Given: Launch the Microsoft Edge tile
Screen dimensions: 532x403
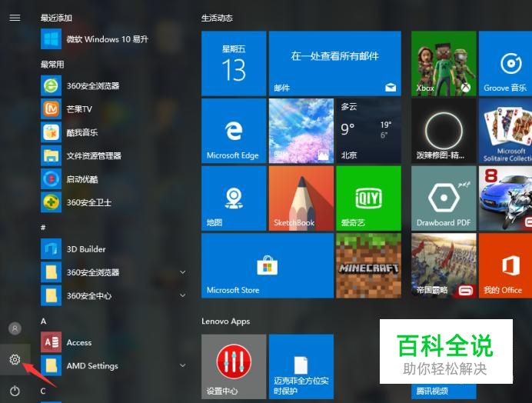Looking at the screenshot, I should [x=234, y=131].
